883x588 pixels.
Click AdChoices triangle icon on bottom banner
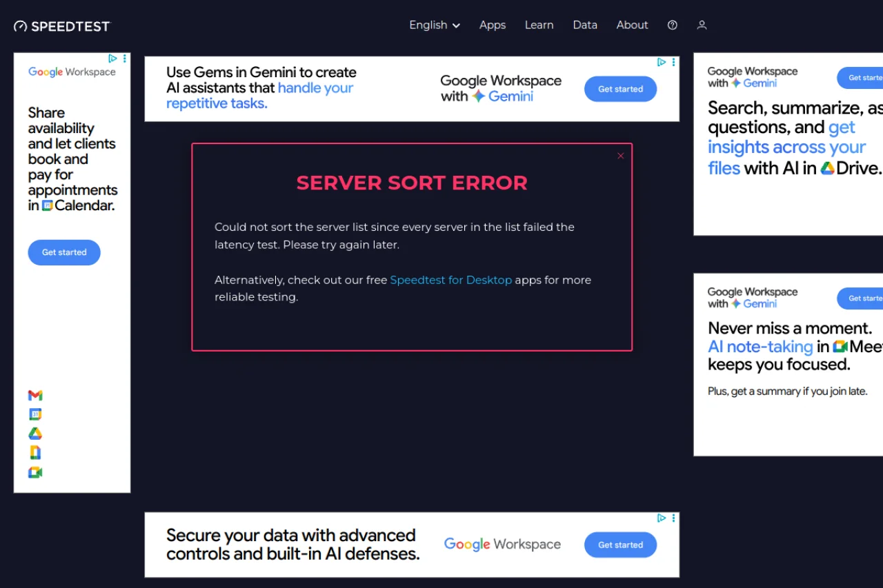click(662, 518)
